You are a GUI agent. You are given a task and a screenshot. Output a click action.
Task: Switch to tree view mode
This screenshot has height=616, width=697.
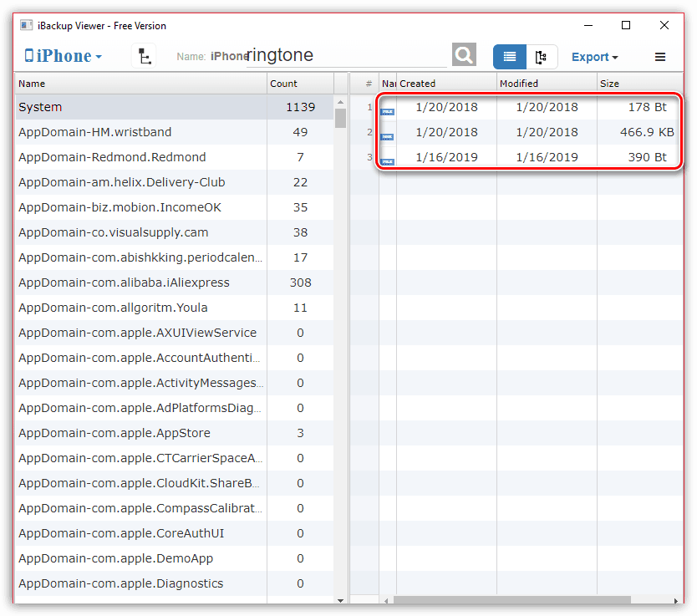click(542, 57)
